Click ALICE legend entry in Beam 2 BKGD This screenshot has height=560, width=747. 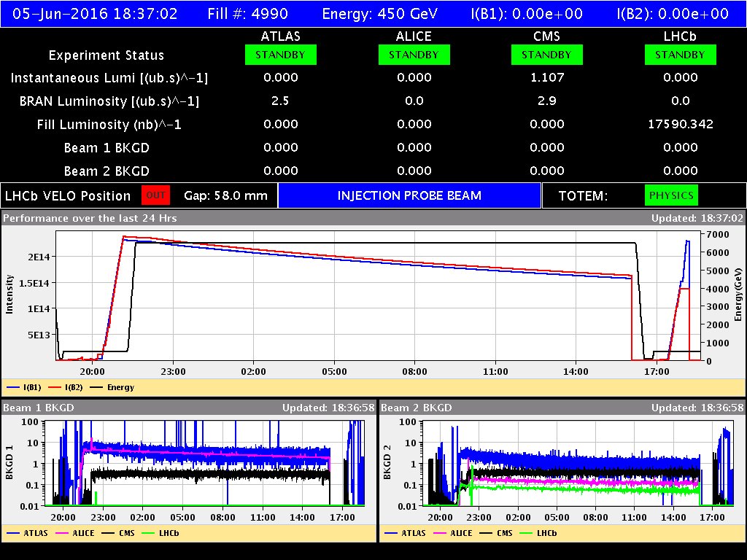pyautogui.click(x=452, y=533)
